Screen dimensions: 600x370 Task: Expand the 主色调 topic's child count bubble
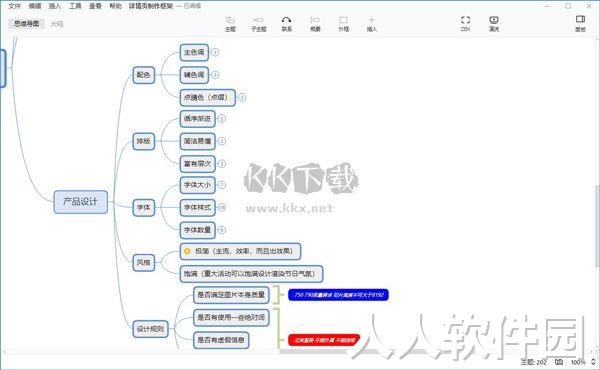[215, 52]
